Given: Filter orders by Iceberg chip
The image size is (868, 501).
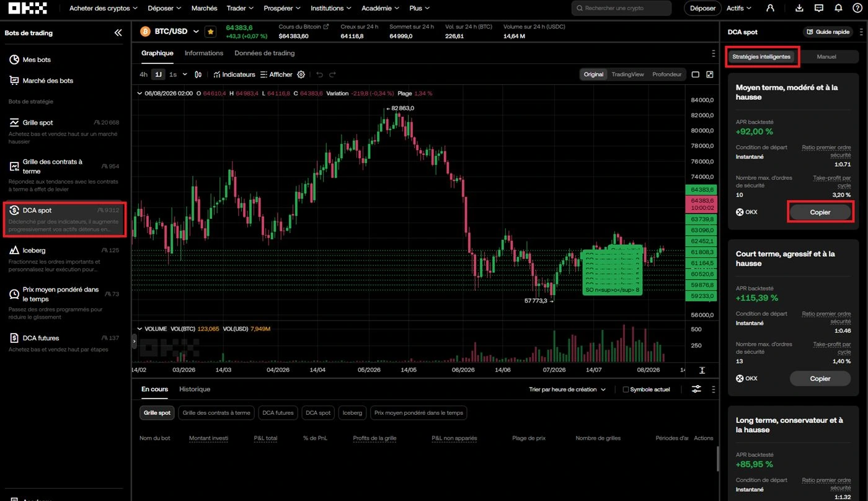Looking at the screenshot, I should tap(353, 413).
